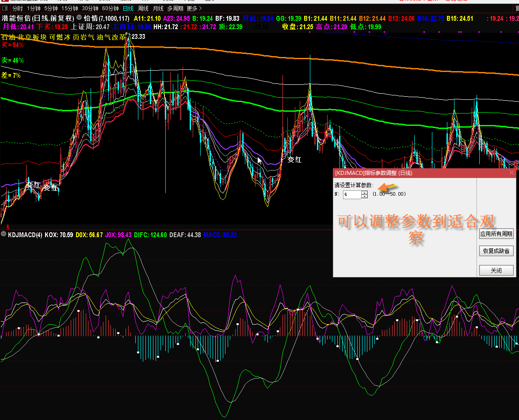
Task: Close the KDJMACD parameter dialog with X
Action: (x=511, y=173)
